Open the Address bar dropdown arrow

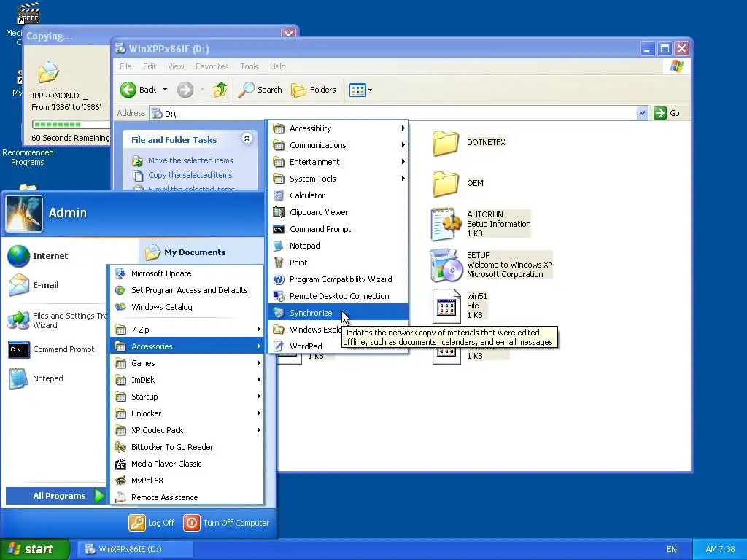pos(642,113)
